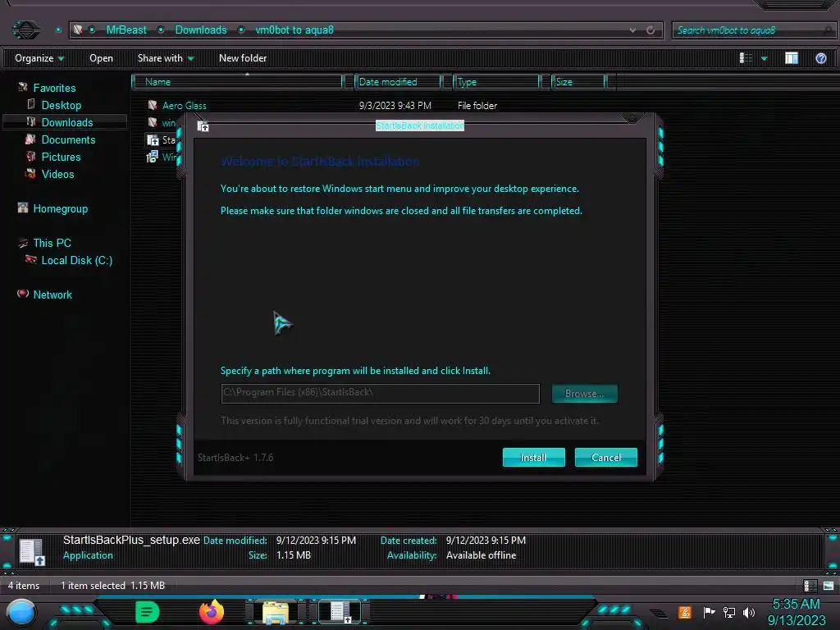Open network tray icon
Viewport: 840px width, 630px height.
pos(729,612)
